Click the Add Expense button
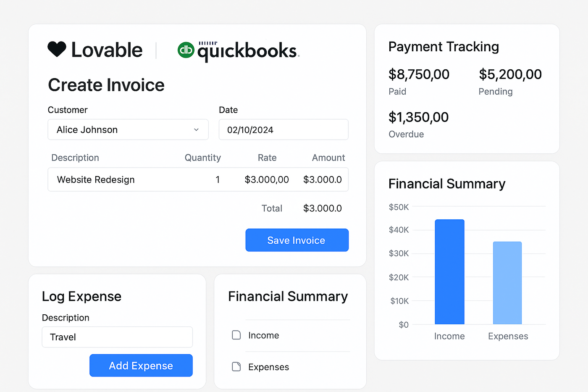Viewport: 588px width, 392px height. tap(141, 366)
